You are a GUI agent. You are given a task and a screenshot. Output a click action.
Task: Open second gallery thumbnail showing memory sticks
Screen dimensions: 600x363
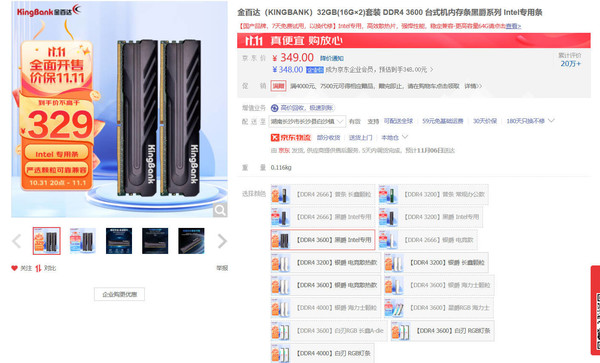pos(83,241)
